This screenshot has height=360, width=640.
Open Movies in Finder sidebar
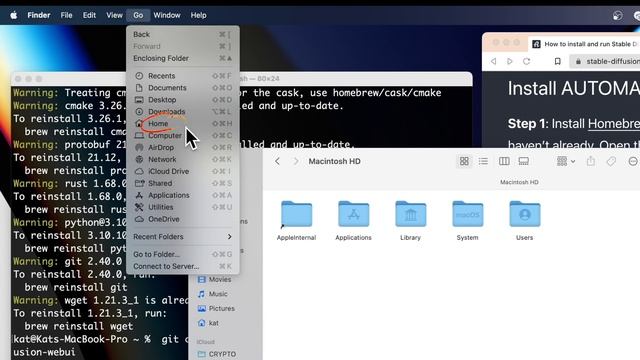[220, 280]
